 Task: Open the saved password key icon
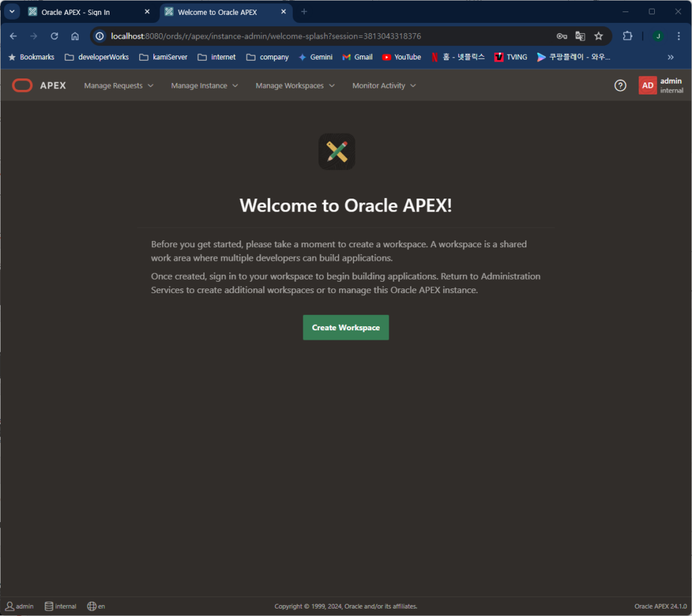[x=562, y=36]
